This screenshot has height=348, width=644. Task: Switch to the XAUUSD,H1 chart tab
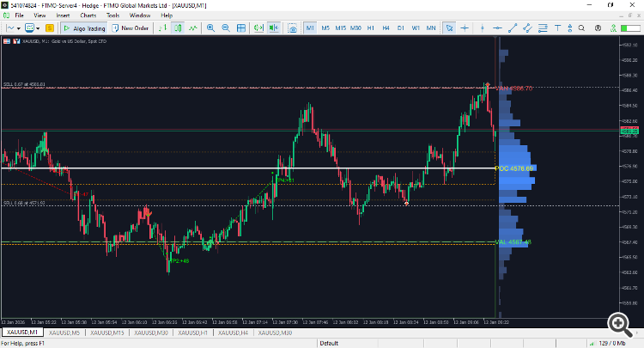[193, 333]
